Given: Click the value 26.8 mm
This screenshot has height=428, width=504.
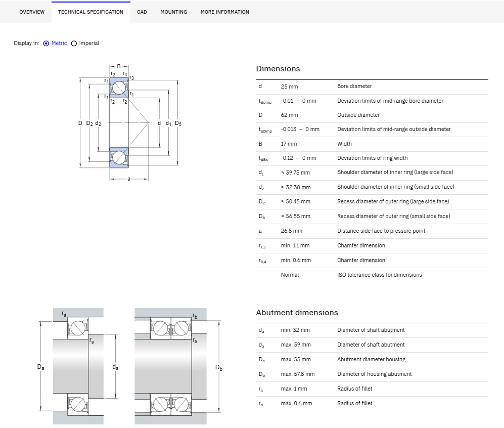Looking at the screenshot, I should pos(291,231).
